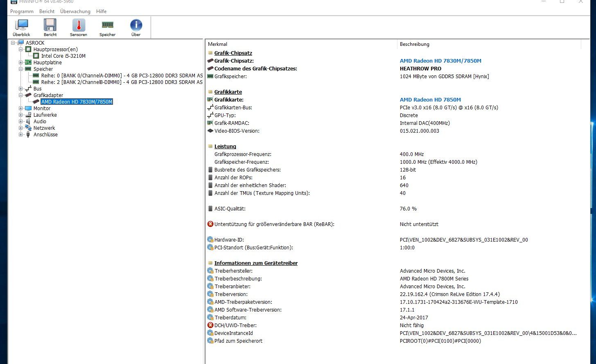Viewport: 596px width, 364px height.
Task: Select the Audio tree item
Action: (x=40, y=121)
